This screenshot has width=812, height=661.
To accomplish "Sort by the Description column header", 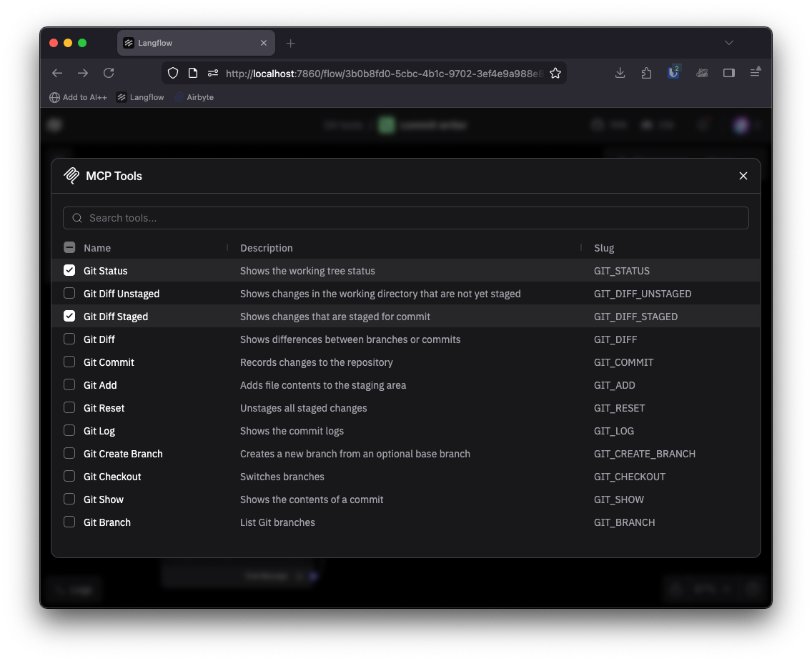I will (266, 248).
